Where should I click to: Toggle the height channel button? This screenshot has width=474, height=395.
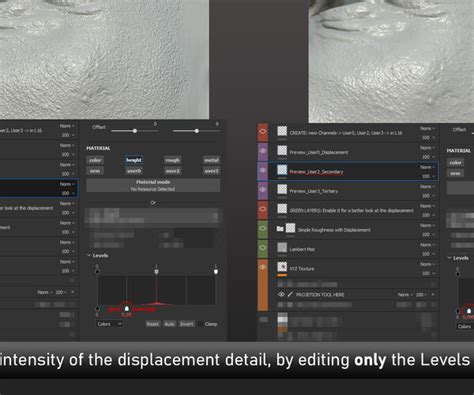coord(134,160)
